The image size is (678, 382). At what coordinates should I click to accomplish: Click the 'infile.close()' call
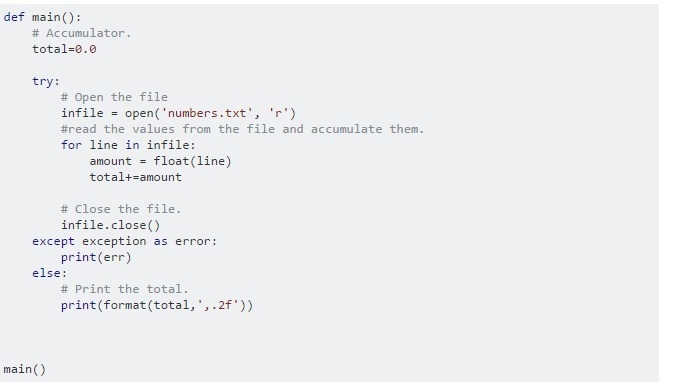(x=110, y=225)
